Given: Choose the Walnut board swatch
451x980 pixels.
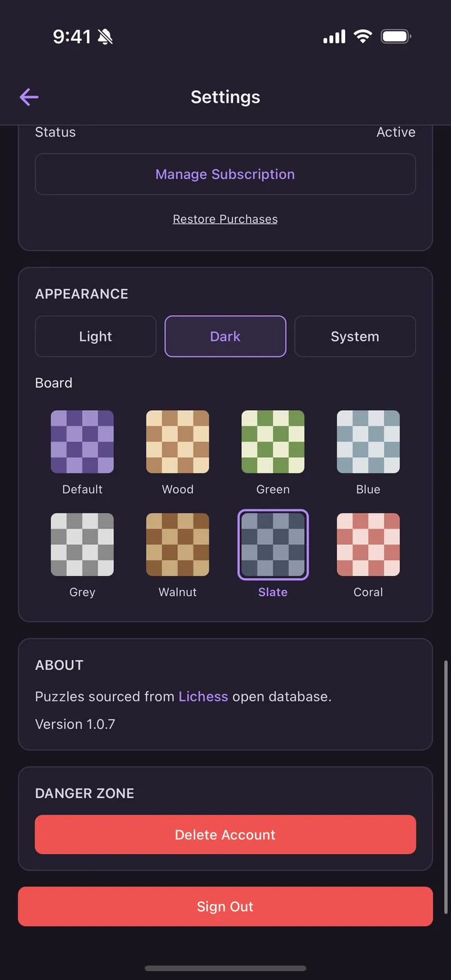Looking at the screenshot, I should click(178, 545).
